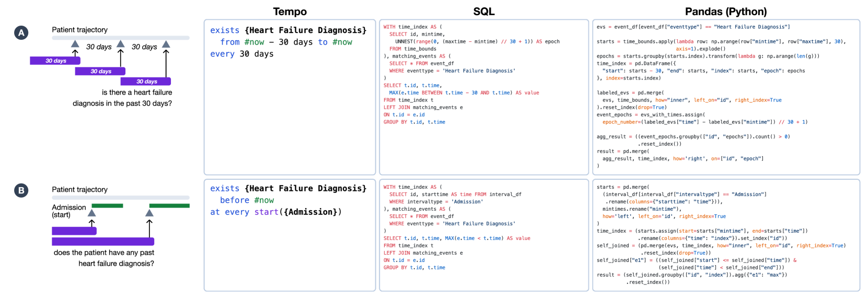Click 'does the patient have any past' caption

(104, 253)
